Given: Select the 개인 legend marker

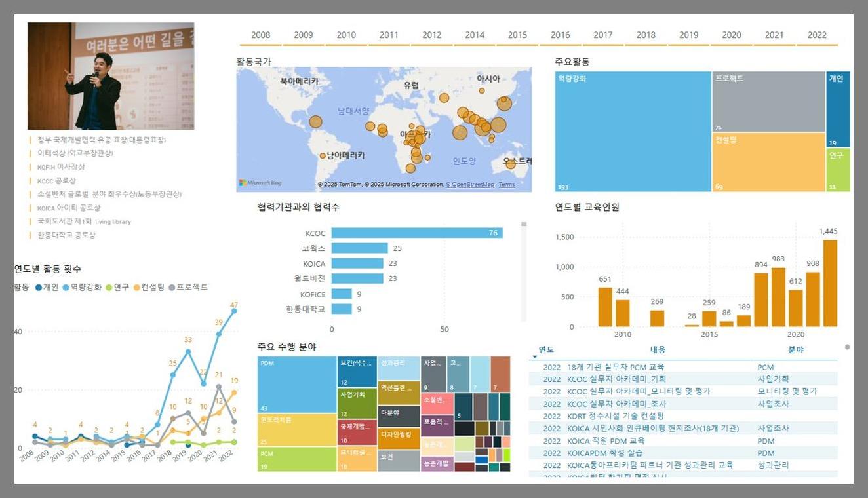Looking at the screenshot, I should (38, 287).
